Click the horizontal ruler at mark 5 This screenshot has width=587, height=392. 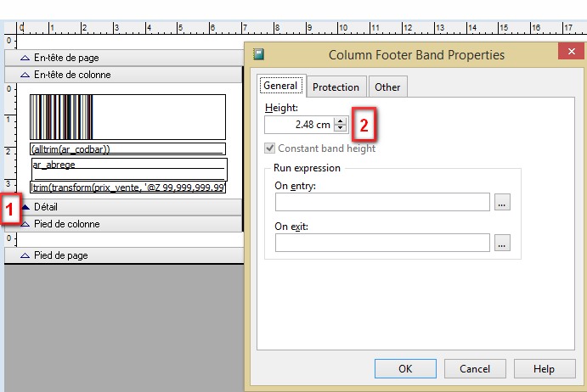180,28
